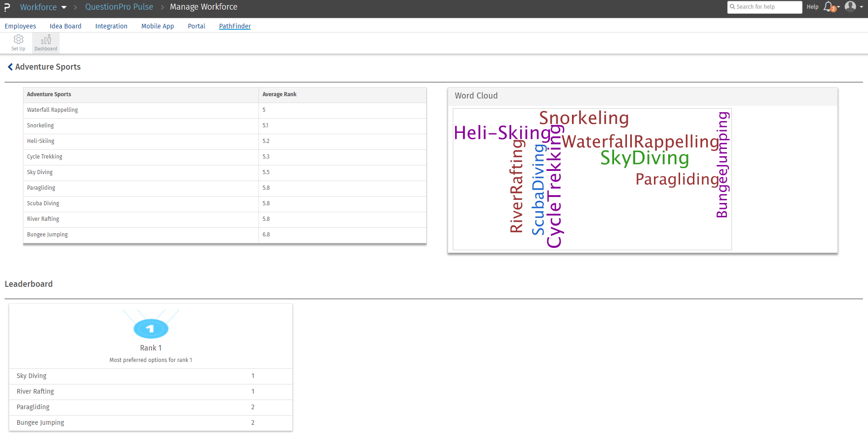Select the Heli-Skiing table row
Screen dimensions: 868x433
[225, 142]
